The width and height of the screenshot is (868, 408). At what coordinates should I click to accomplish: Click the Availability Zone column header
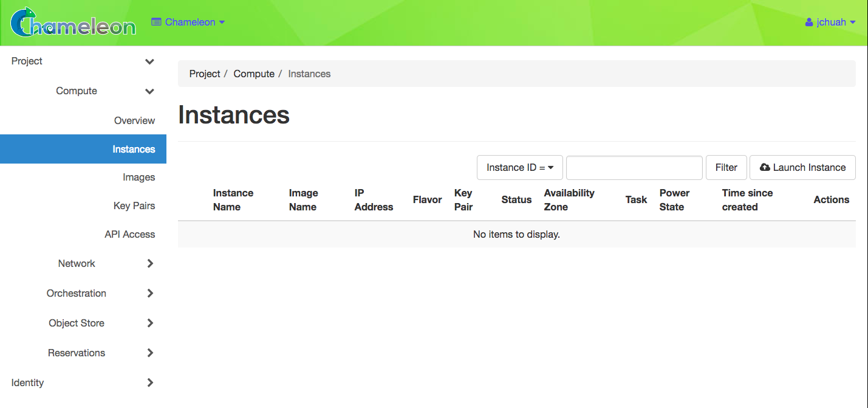(x=569, y=199)
